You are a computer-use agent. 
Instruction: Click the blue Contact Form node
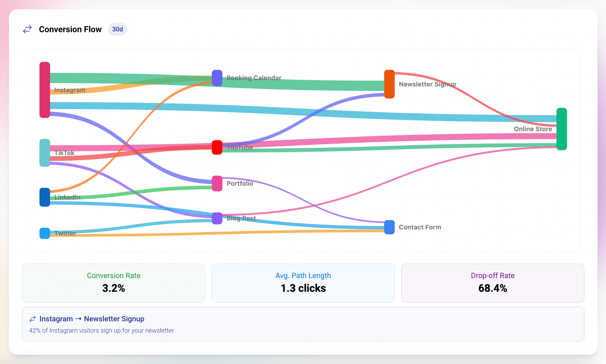[389, 227]
